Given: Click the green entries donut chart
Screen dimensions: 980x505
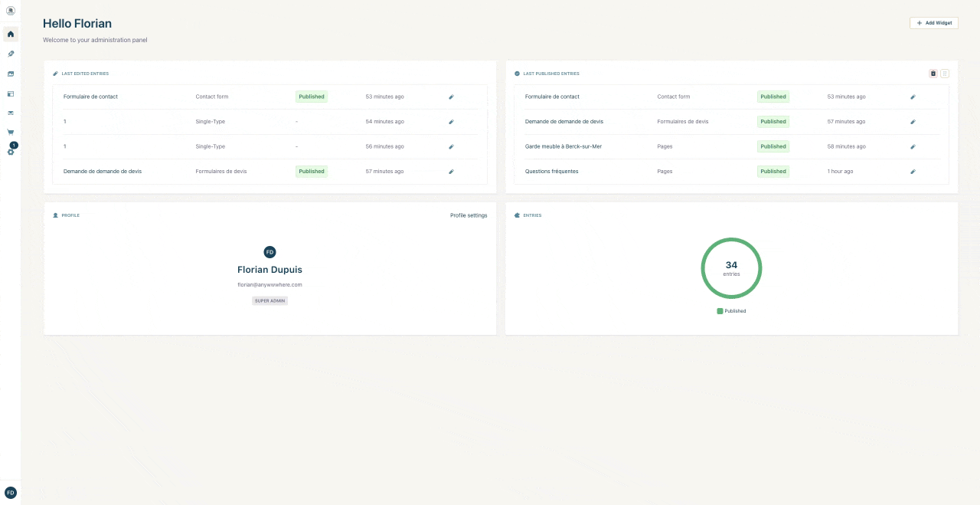Looking at the screenshot, I should [731, 268].
